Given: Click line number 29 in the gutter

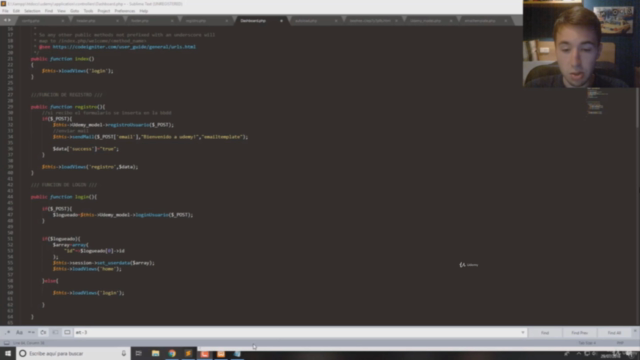Looking at the screenshot, I should coord(10,107).
